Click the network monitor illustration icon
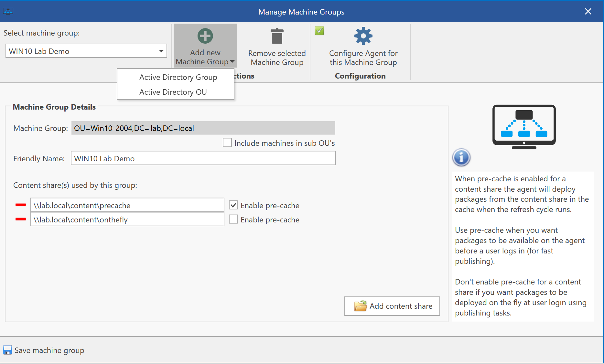Viewport: 604px width, 364px height. coord(524,127)
